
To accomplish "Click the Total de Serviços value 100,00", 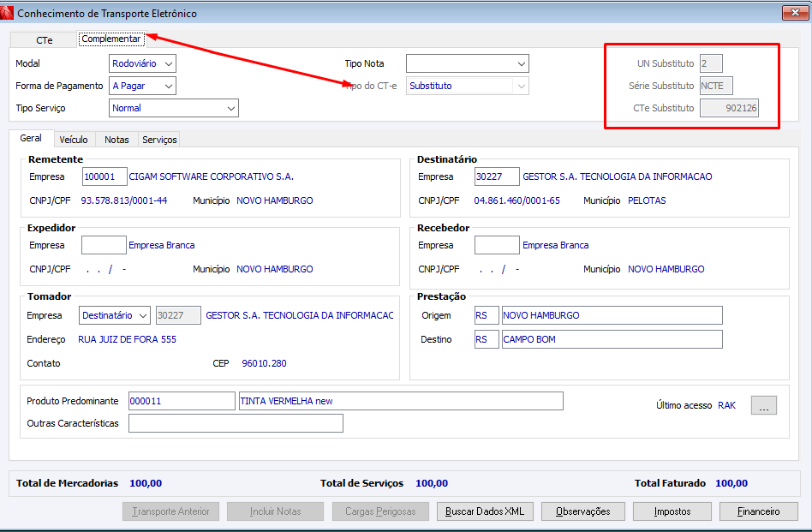I will (x=432, y=483).
